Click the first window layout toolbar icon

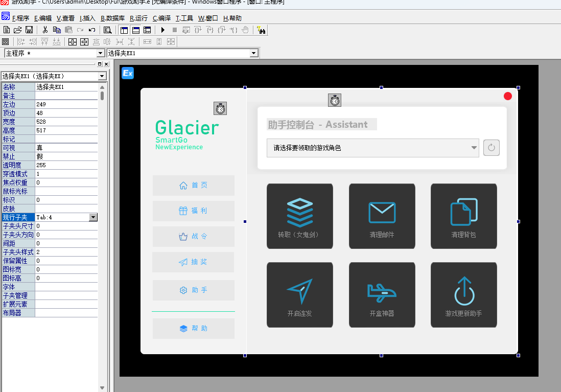[x=124, y=30]
